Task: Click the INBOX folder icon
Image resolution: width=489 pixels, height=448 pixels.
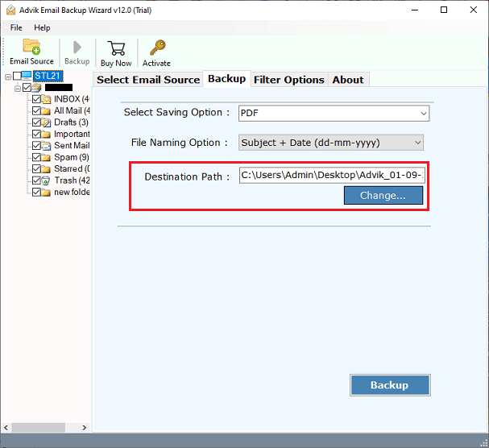Action: point(46,99)
